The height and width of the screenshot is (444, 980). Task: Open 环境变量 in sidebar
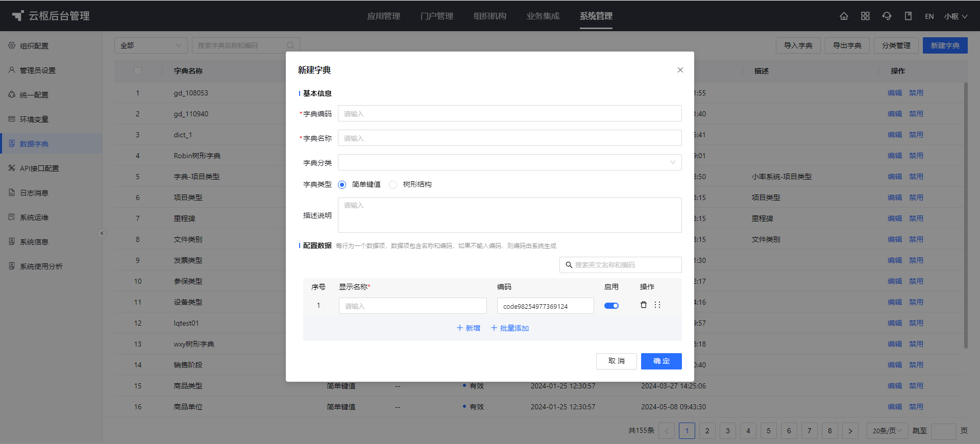click(x=51, y=119)
